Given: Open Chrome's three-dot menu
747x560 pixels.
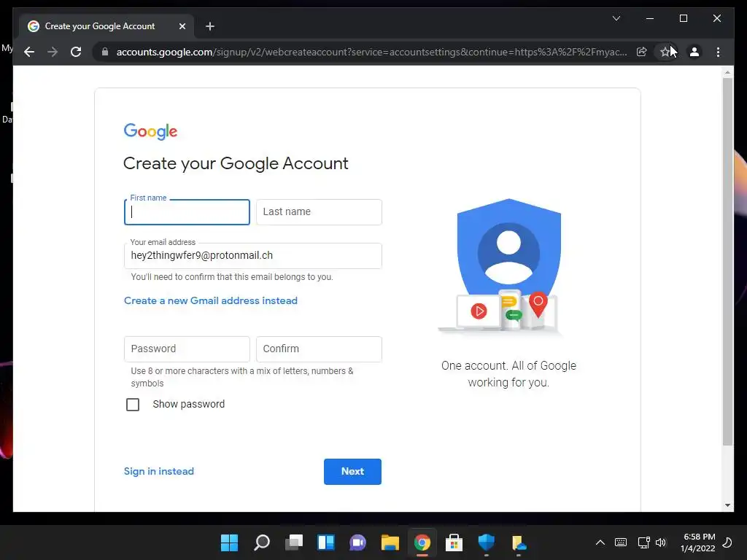Looking at the screenshot, I should (718, 52).
